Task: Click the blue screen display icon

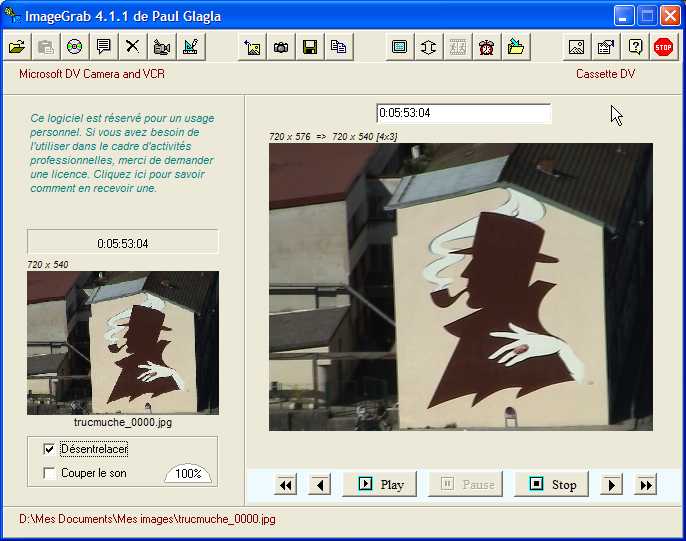Action: [399, 46]
